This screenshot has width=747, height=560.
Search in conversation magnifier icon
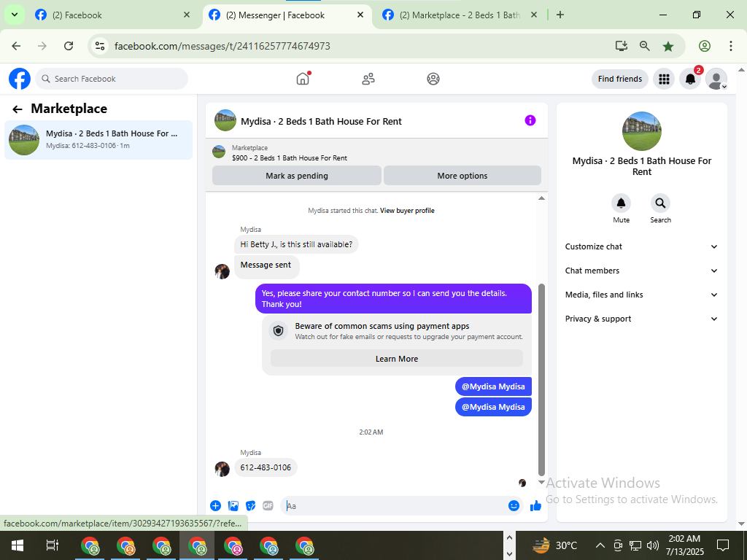coord(660,203)
